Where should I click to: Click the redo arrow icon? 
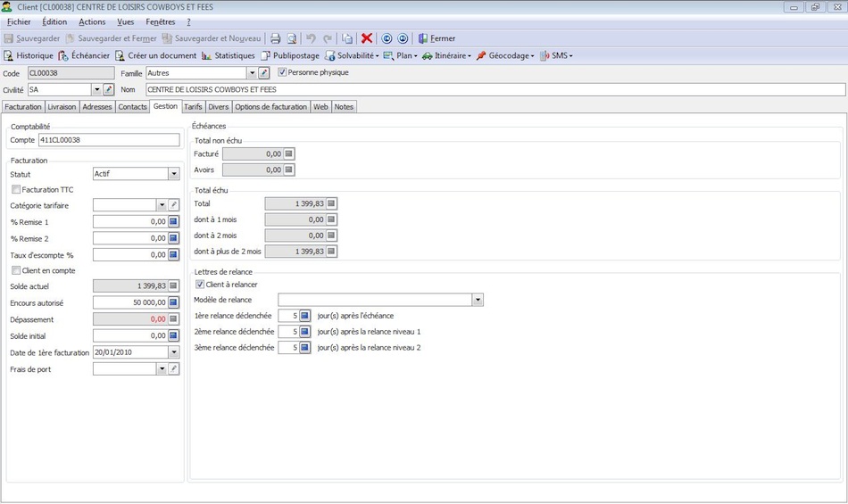coord(328,38)
